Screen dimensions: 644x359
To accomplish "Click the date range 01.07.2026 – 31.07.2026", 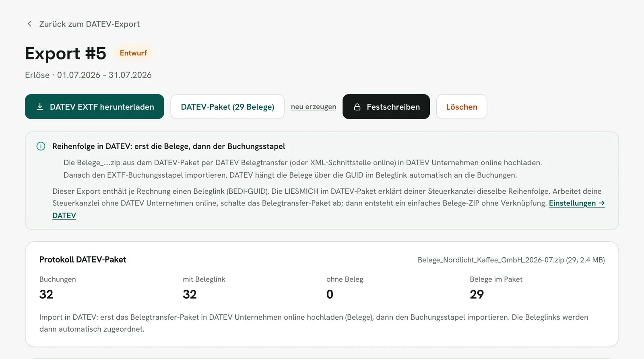I will (x=104, y=75).
